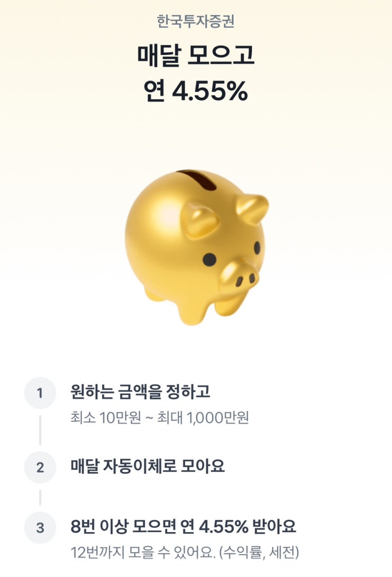Screen dimensions: 392x577
Task: Tap the 12번까지 모을 수 있어요 note
Action: pos(185,553)
